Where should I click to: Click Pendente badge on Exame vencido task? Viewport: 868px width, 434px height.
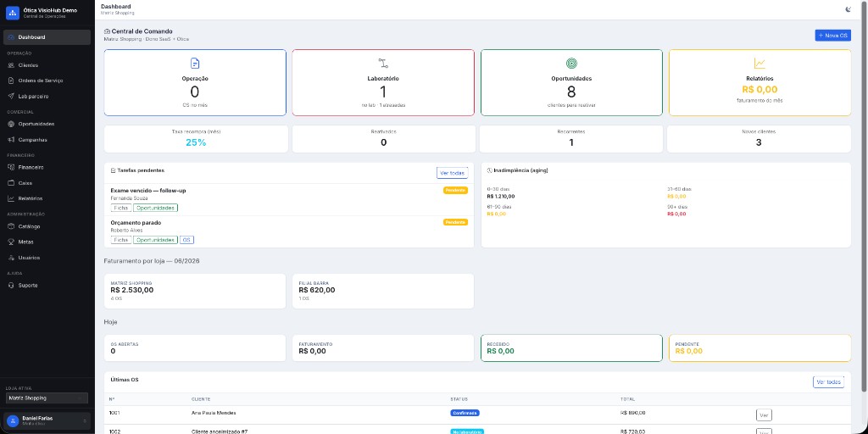(x=455, y=191)
